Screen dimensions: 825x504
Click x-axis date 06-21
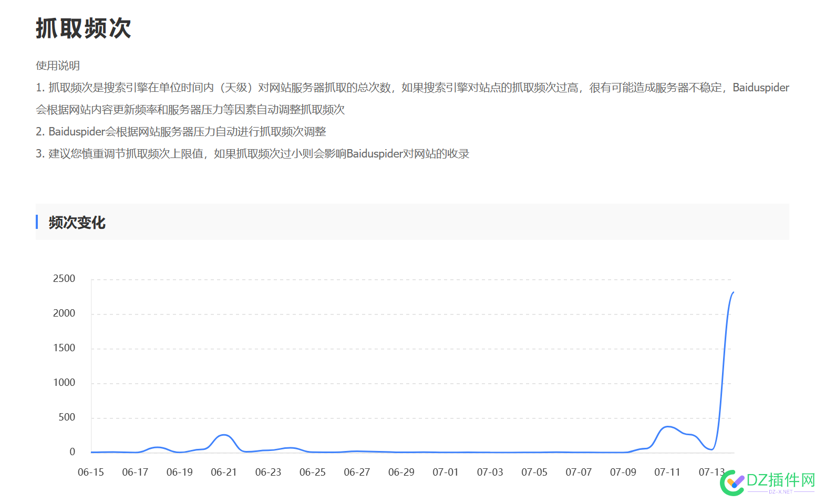point(224,472)
